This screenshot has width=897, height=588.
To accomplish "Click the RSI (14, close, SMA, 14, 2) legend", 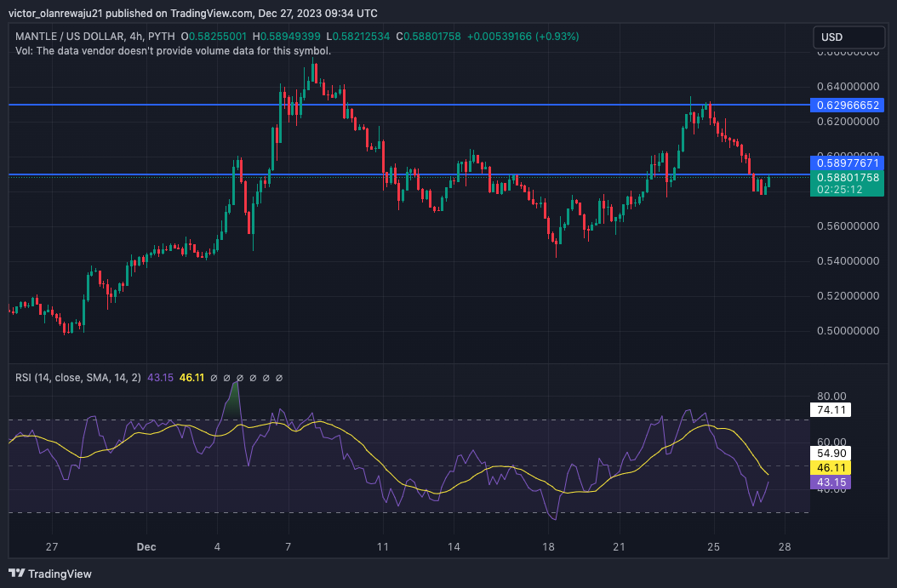I will click(77, 378).
